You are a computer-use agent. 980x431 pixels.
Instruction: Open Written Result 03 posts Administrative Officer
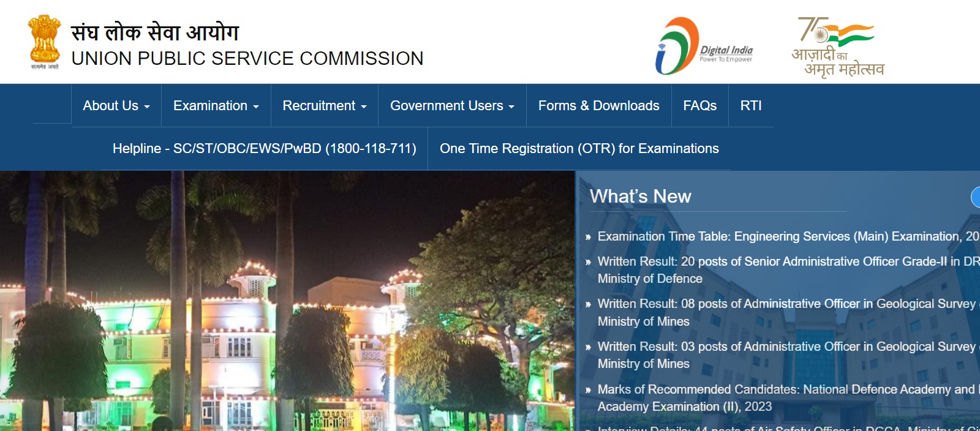(788, 355)
